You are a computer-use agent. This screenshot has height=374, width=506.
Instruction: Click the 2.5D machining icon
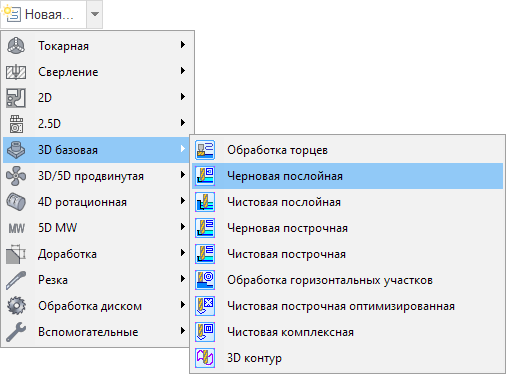click(x=16, y=124)
